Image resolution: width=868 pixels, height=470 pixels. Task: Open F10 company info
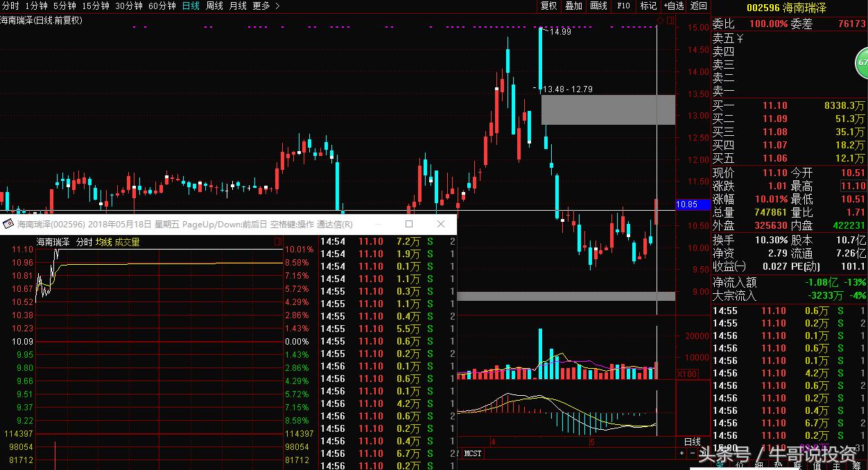[x=623, y=6]
